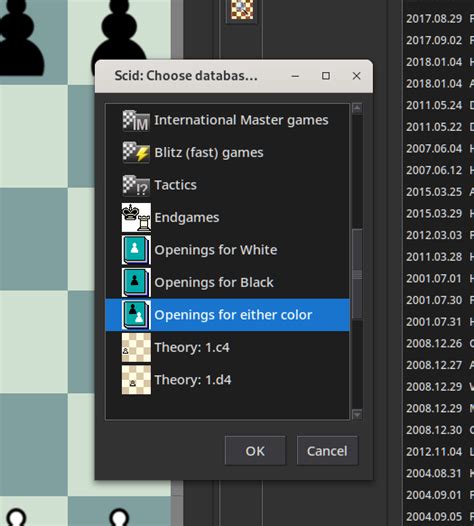Viewport: 474px width, 526px height.
Task: Select the Blitz (fast) games entry
Action: point(227,153)
